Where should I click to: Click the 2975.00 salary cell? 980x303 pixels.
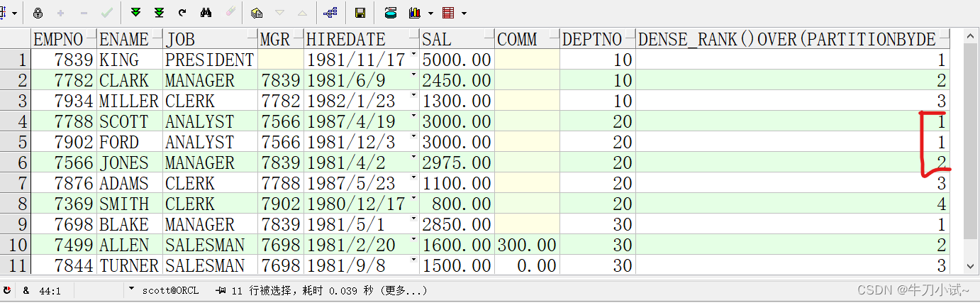[x=457, y=162]
